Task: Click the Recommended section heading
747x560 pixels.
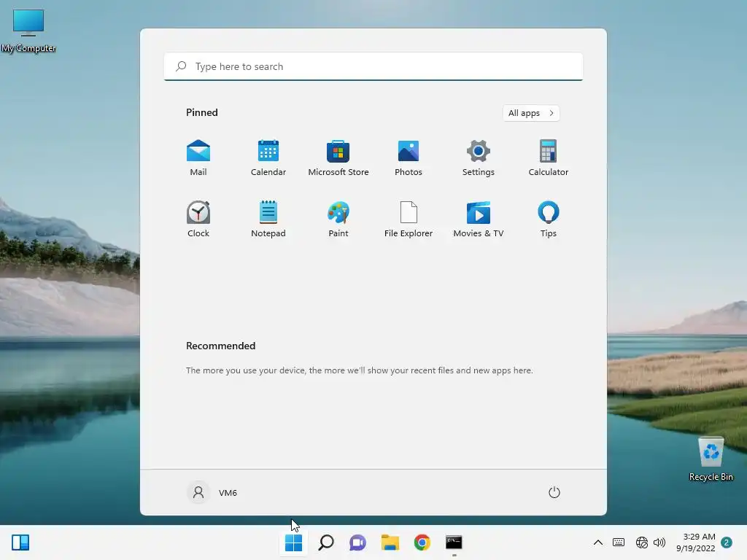Action: click(220, 346)
